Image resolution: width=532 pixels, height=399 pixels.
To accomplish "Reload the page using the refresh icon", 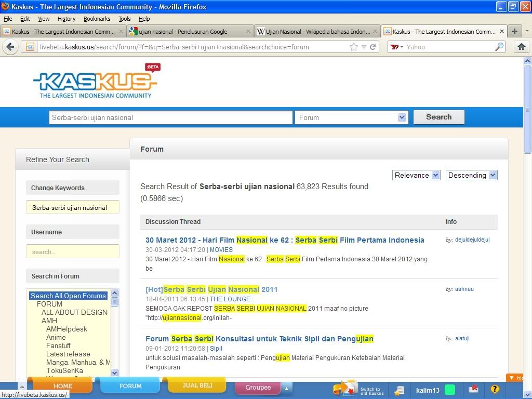I will click(373, 47).
